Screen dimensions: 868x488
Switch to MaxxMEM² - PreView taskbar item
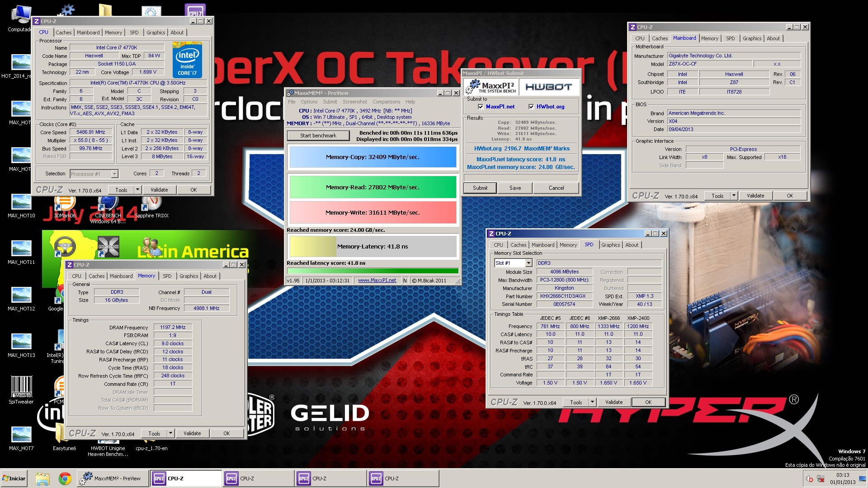point(113,479)
